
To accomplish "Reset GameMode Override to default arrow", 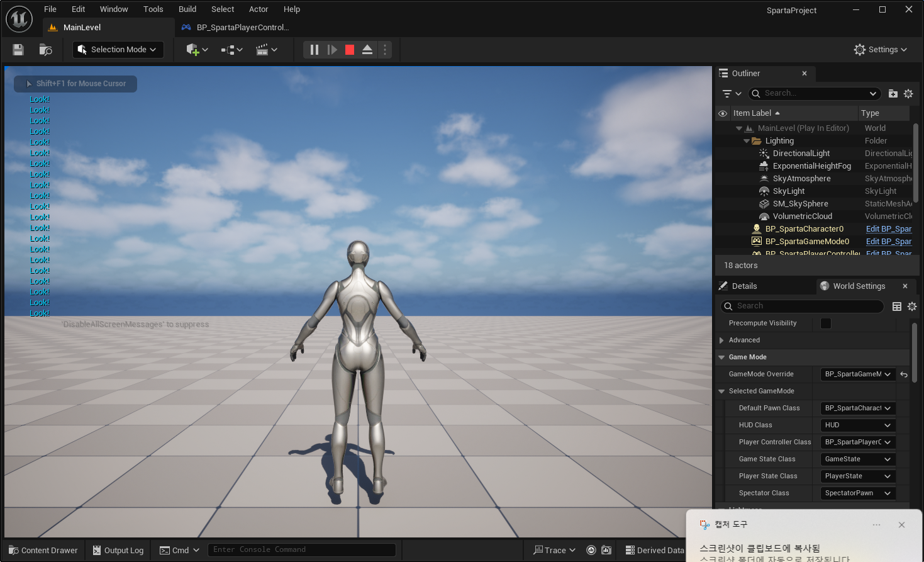I will (x=904, y=374).
